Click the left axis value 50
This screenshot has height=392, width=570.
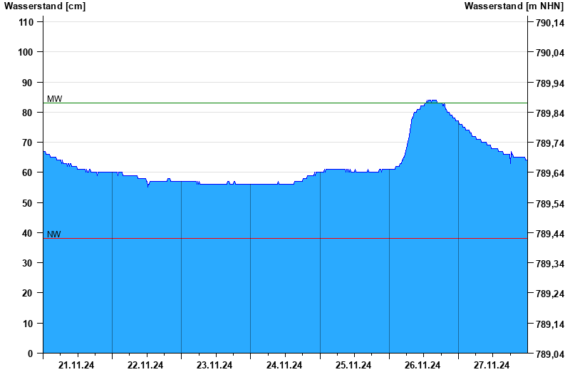click(28, 203)
